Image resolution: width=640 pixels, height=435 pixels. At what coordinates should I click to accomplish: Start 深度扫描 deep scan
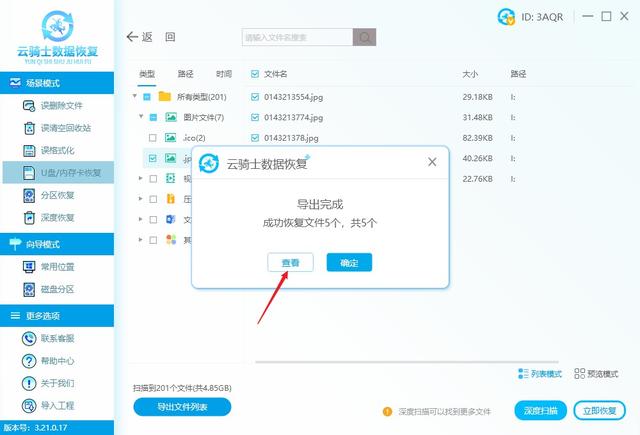pyautogui.click(x=540, y=411)
